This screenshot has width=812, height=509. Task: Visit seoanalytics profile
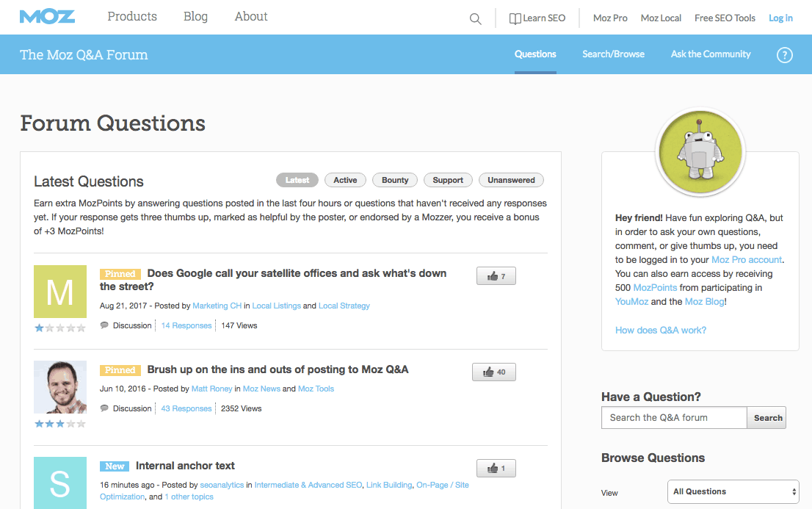click(x=222, y=485)
